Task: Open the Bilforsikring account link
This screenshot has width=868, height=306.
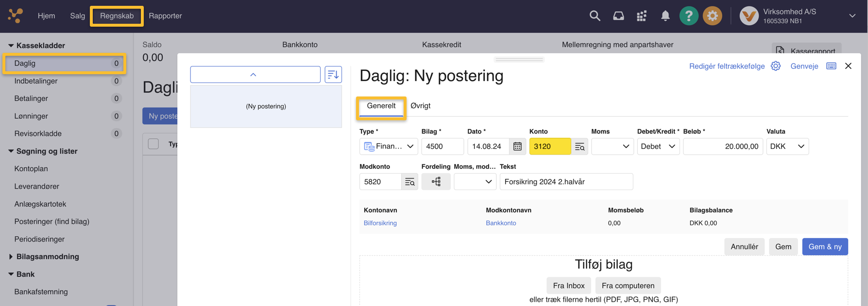Action: (x=380, y=223)
